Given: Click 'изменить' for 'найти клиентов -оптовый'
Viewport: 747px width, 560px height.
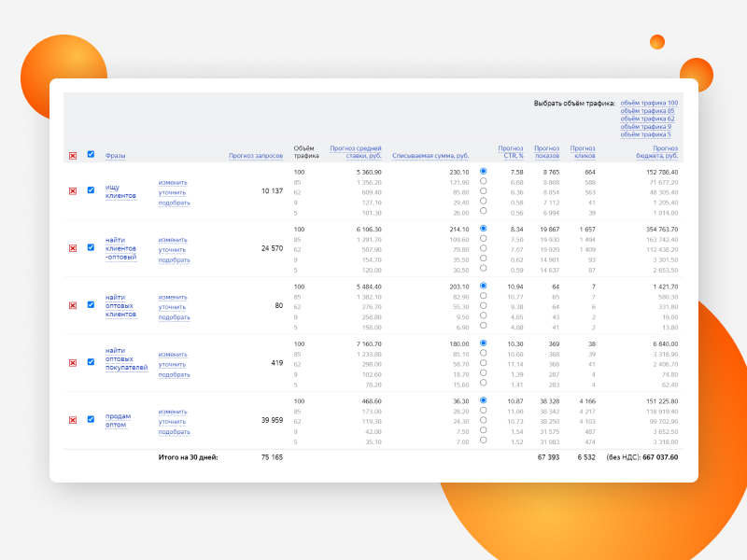Looking at the screenshot, I should click(x=173, y=240).
